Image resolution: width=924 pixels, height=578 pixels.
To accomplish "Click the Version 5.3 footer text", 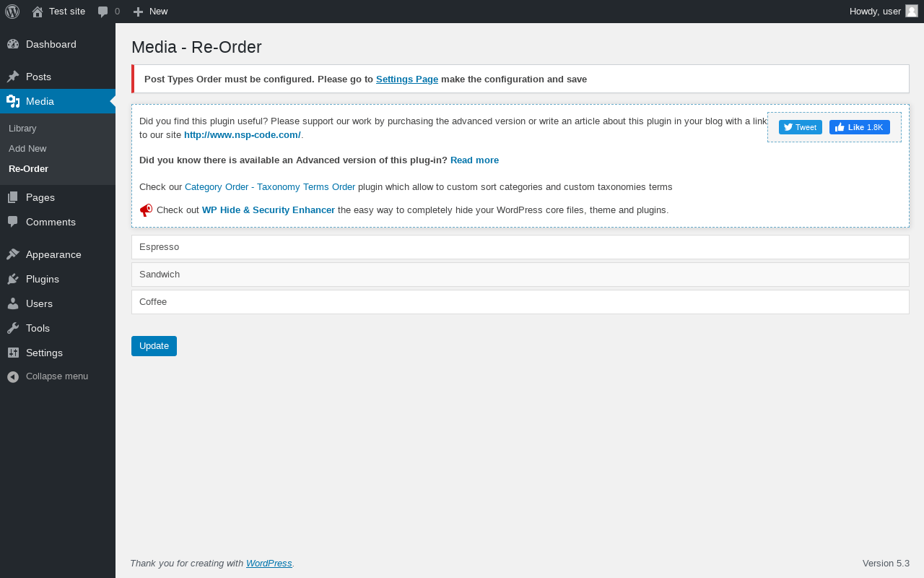I will click(x=886, y=563).
